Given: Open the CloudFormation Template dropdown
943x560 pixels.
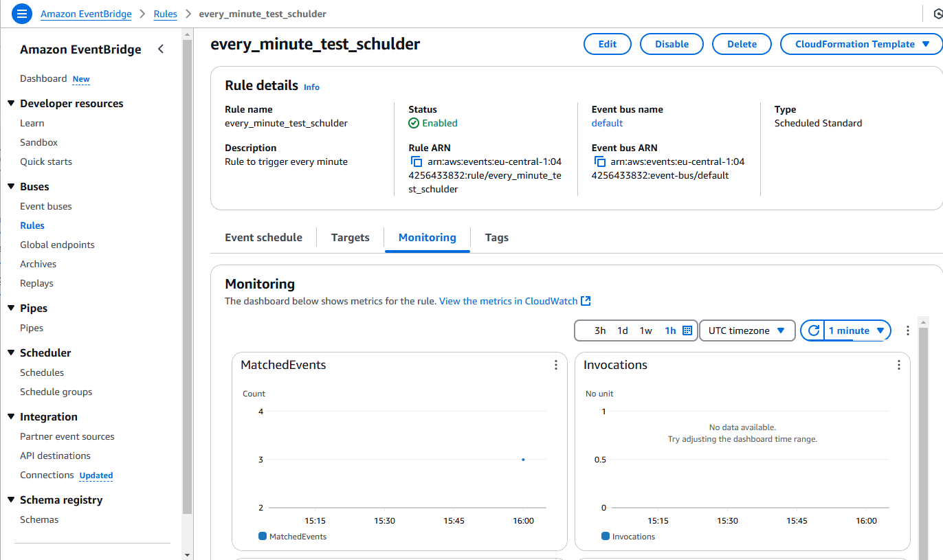Looking at the screenshot, I should click(861, 44).
